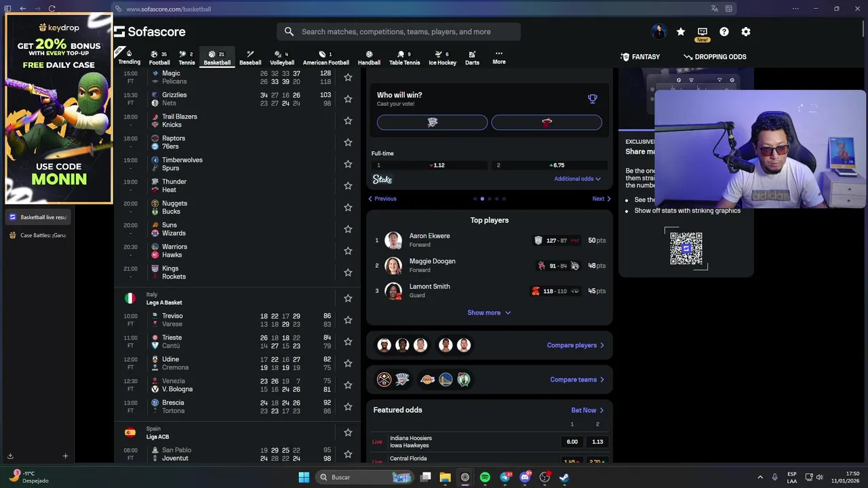Vote for Thunder in Who will win

tap(432, 122)
